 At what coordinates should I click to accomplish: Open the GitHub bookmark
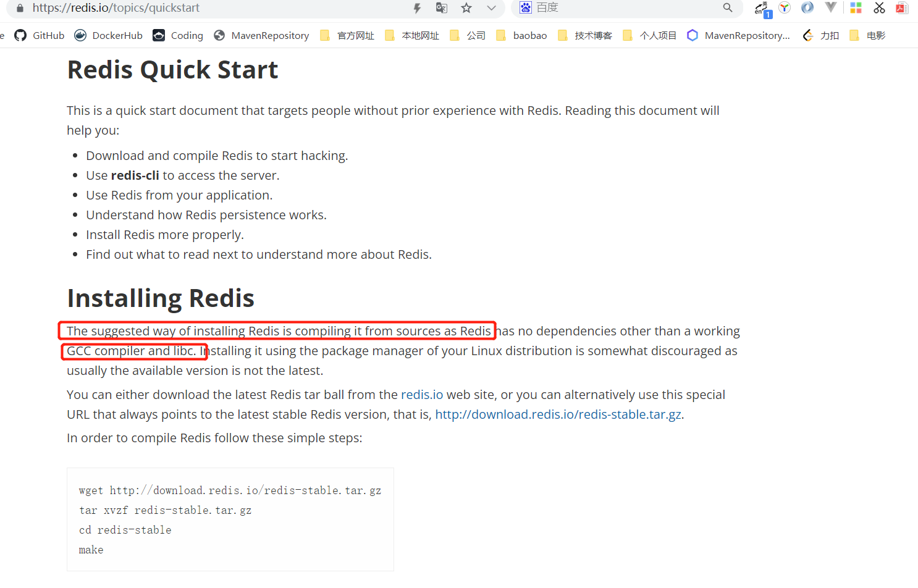[40, 36]
